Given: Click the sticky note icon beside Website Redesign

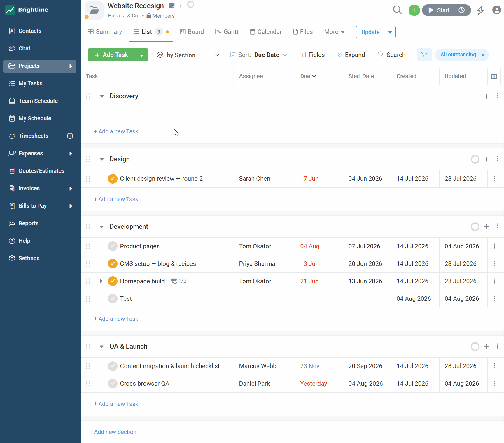Looking at the screenshot, I should click(172, 6).
